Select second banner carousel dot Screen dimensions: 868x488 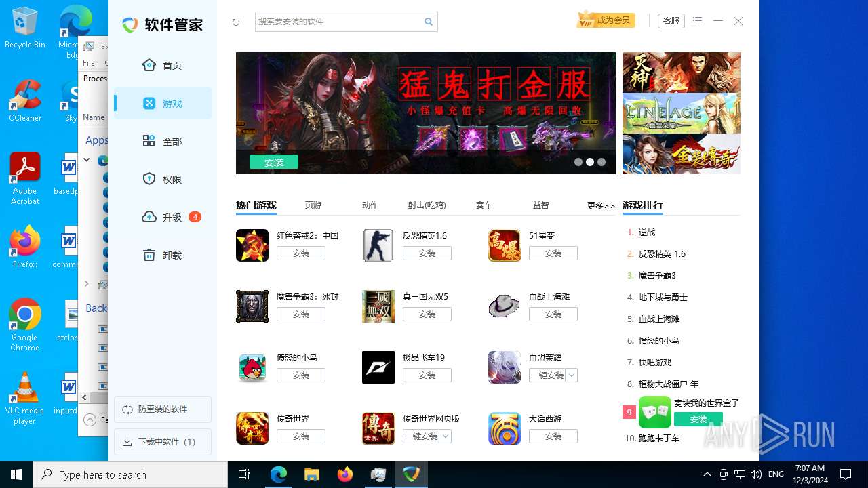pyautogui.click(x=590, y=162)
